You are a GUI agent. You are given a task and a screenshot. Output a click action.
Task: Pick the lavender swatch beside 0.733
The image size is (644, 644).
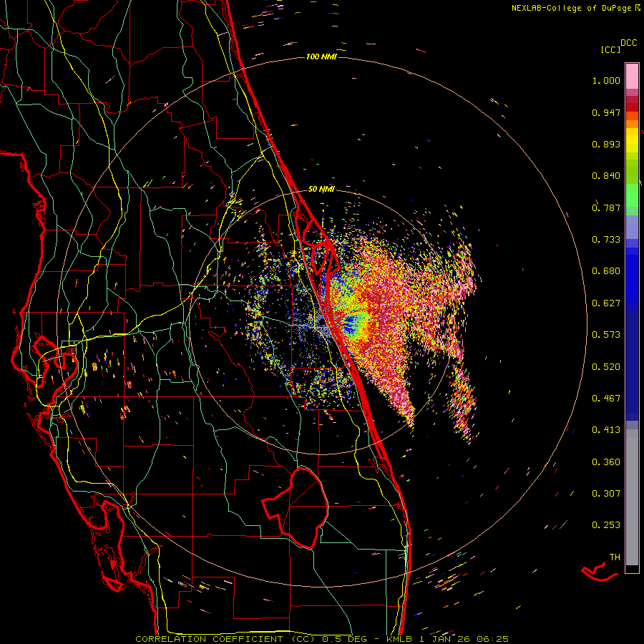pyautogui.click(x=632, y=228)
